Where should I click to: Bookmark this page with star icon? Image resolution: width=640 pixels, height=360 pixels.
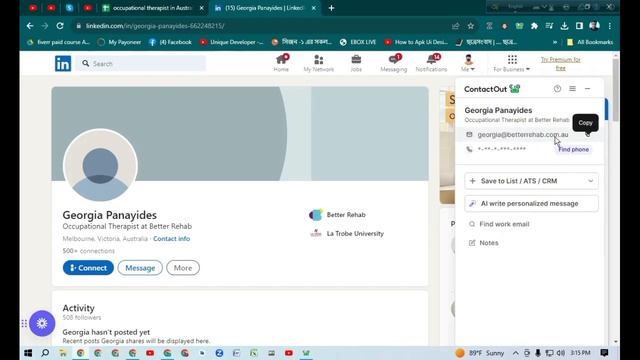coord(471,26)
